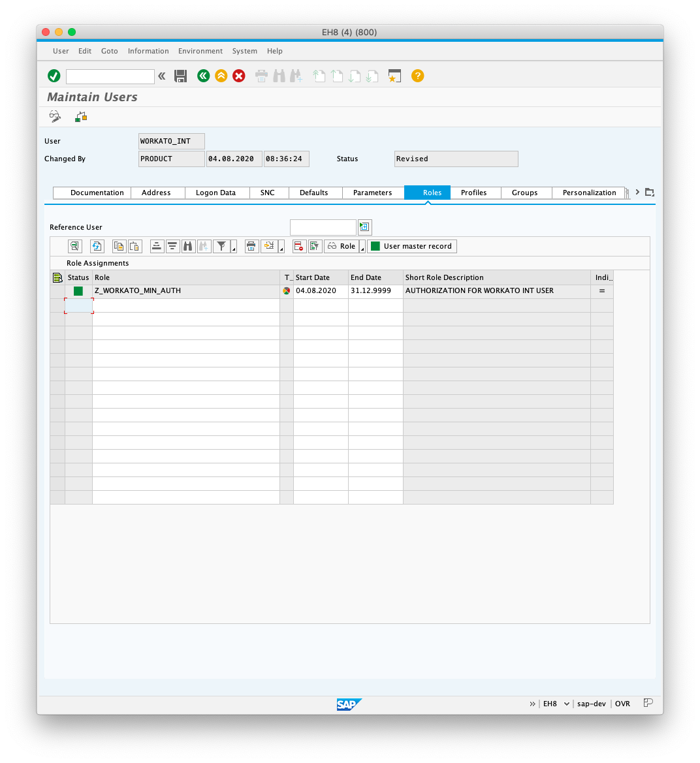Open the Environment menu
The width and height of the screenshot is (700, 763).
tap(200, 51)
